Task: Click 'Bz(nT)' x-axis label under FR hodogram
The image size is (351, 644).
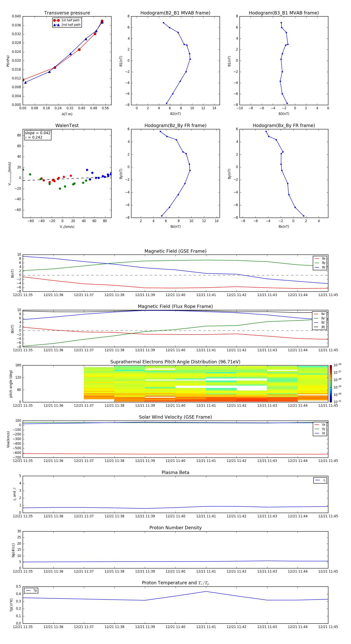Action: click(175, 227)
